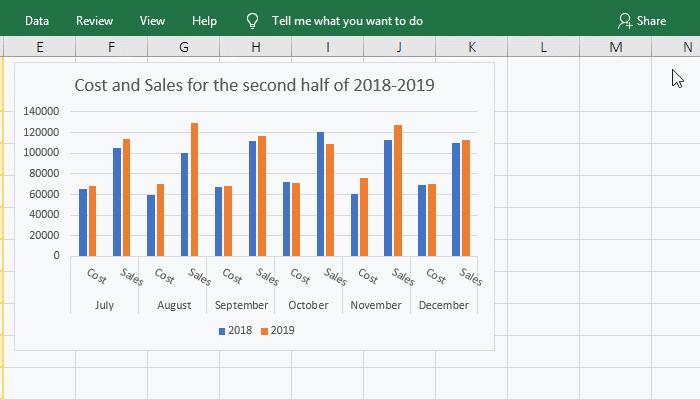Switch to the Review tab

point(94,20)
